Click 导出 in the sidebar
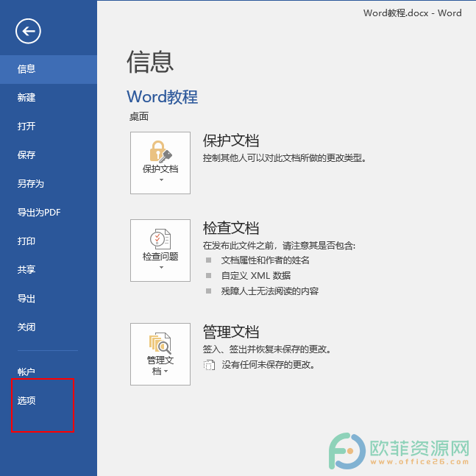 click(x=49, y=299)
